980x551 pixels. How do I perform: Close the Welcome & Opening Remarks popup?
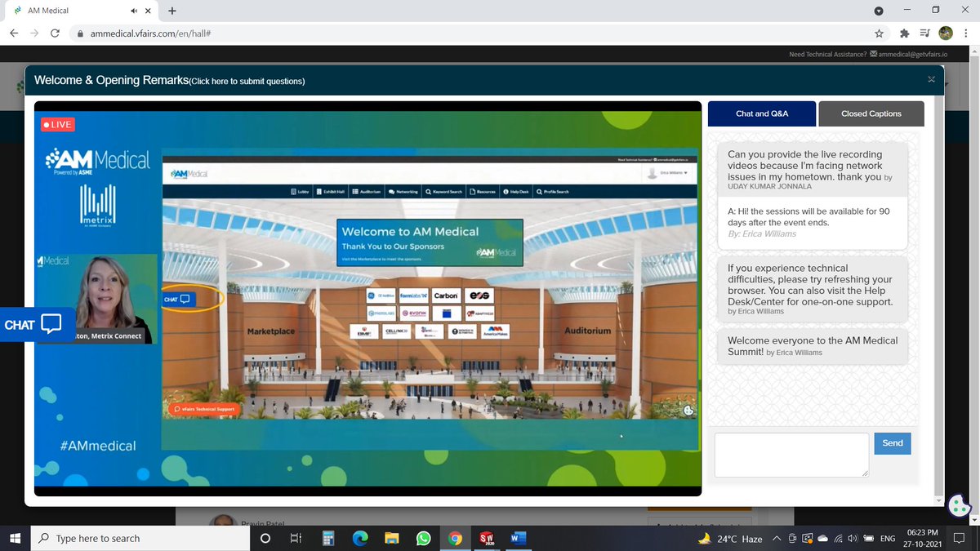[x=931, y=79]
